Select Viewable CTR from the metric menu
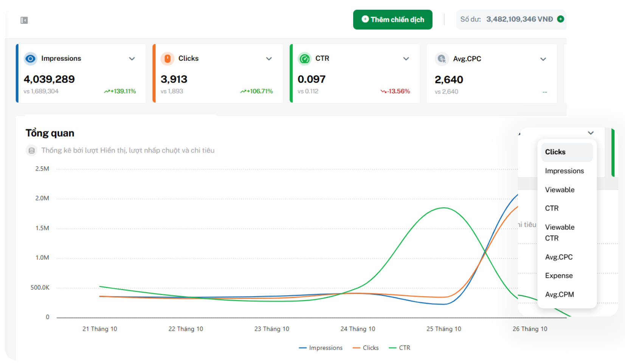The height and width of the screenshot is (364, 625). pyautogui.click(x=560, y=233)
